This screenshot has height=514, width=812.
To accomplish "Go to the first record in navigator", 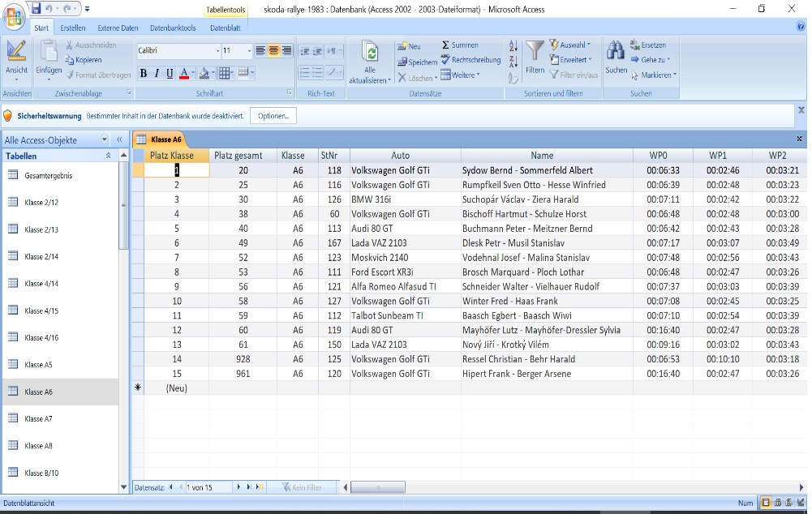I will point(171,487).
